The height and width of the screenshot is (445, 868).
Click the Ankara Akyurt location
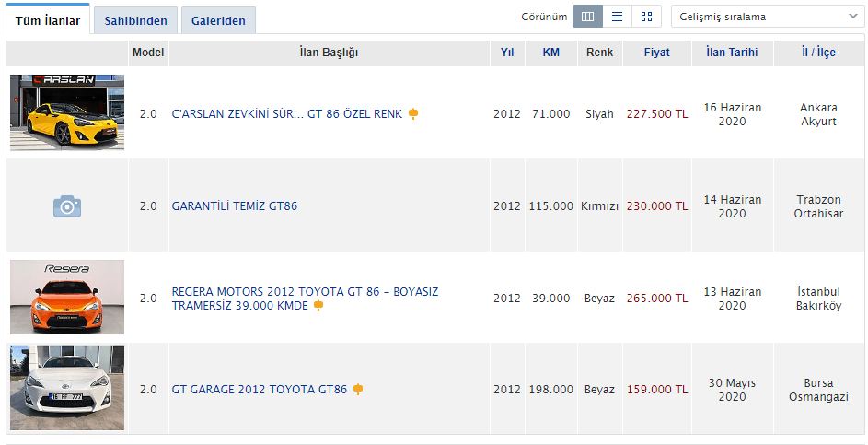coord(818,114)
